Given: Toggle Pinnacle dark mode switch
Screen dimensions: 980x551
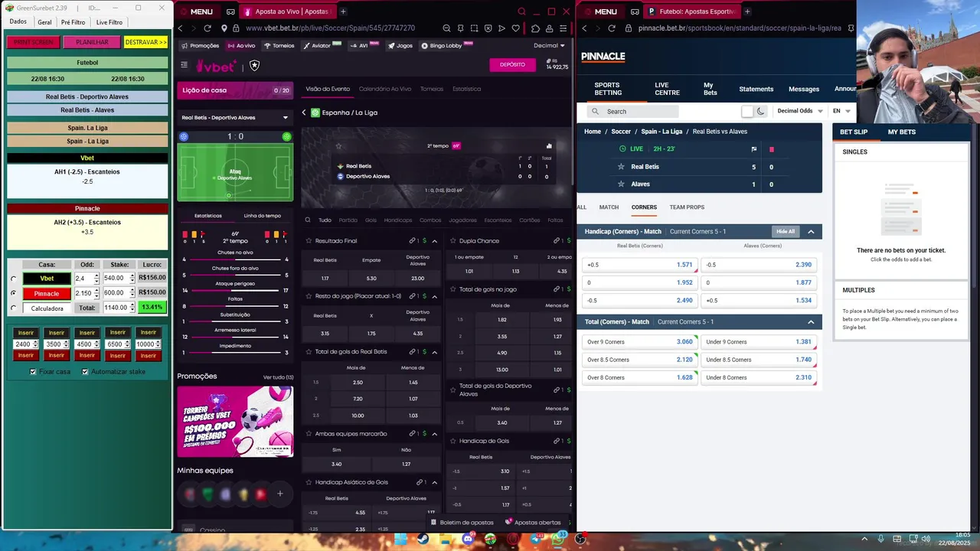Looking at the screenshot, I should point(753,112).
